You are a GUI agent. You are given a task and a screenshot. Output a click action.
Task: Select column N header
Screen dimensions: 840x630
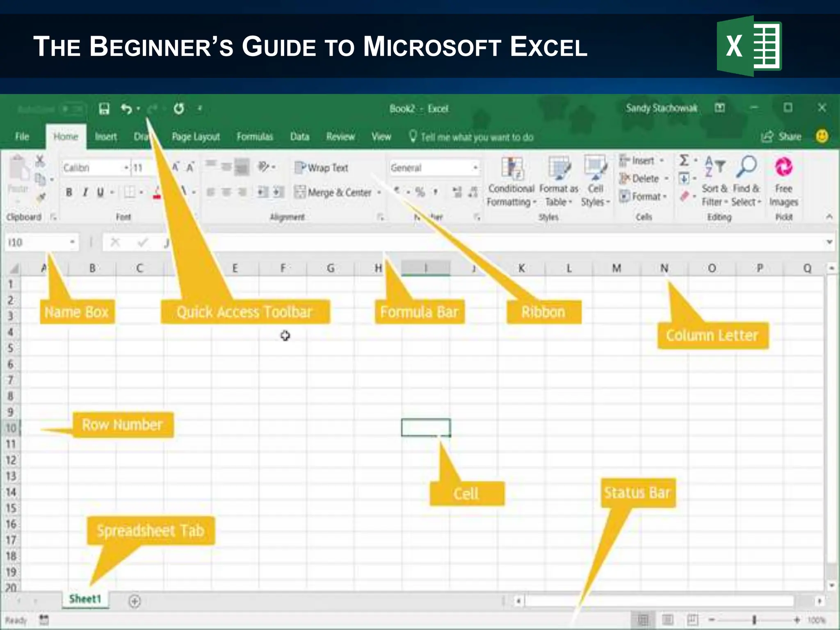click(x=664, y=268)
